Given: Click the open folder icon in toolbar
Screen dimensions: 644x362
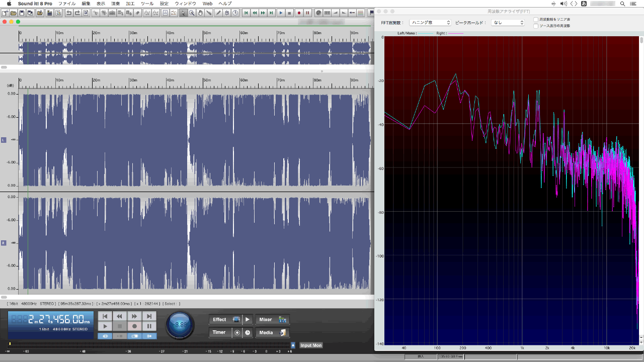Looking at the screenshot, I should (x=14, y=13).
